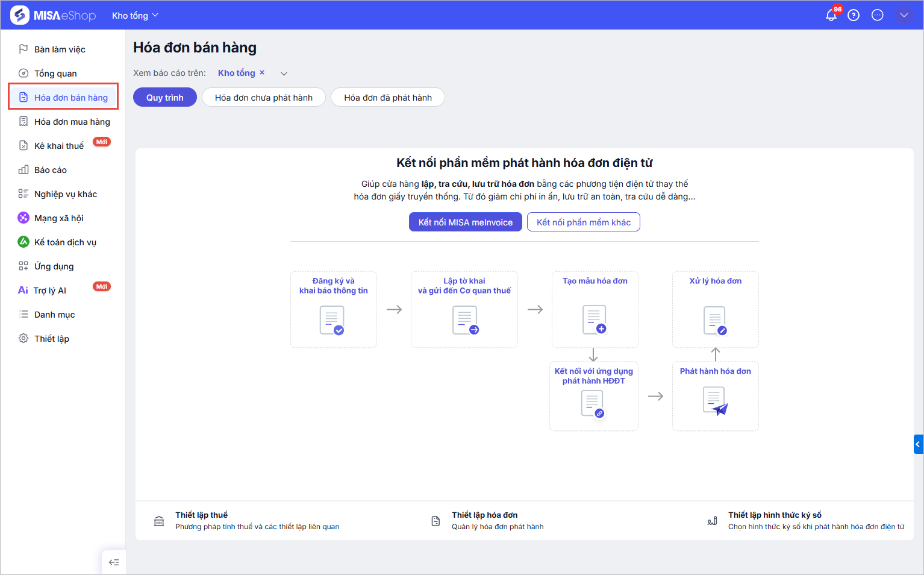Click the Phát hành hóa đơn step icon

coord(715,401)
